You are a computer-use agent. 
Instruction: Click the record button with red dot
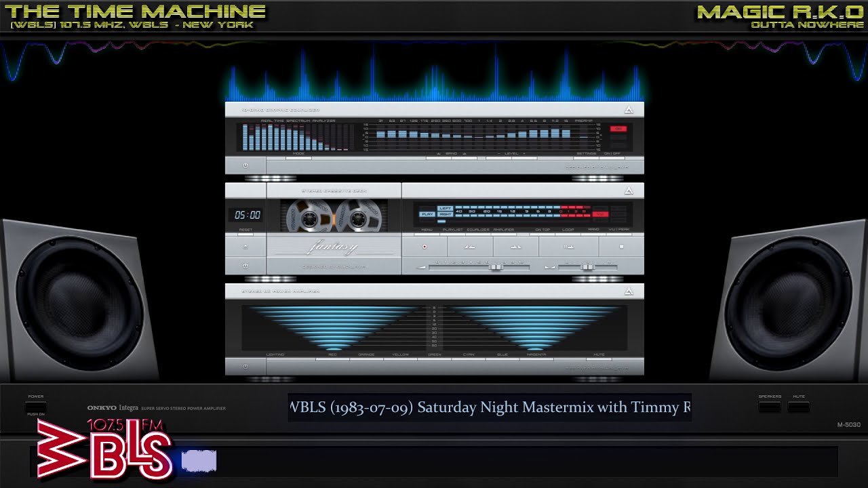[425, 247]
